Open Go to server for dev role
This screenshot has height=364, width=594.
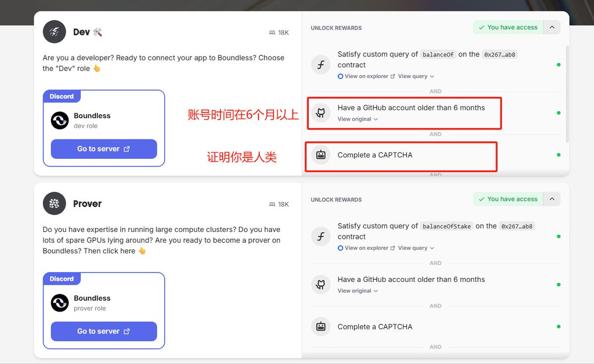click(x=104, y=149)
